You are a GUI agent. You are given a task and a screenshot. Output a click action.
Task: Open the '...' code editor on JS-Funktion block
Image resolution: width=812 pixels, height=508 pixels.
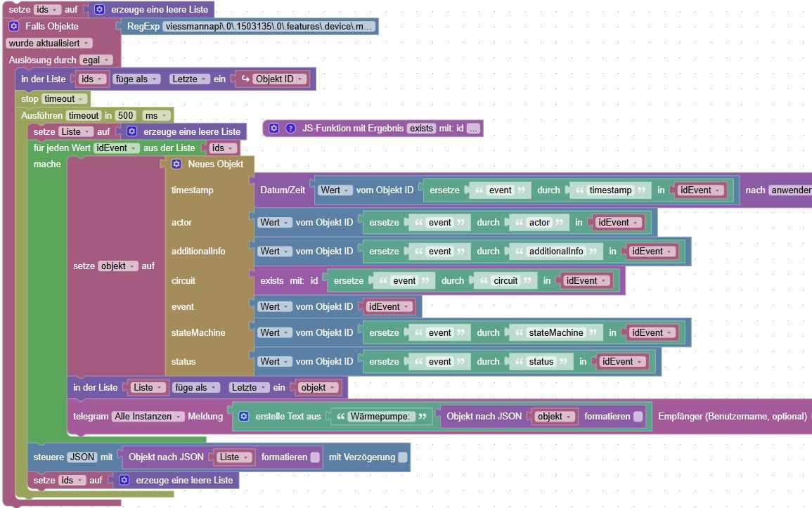[473, 129]
